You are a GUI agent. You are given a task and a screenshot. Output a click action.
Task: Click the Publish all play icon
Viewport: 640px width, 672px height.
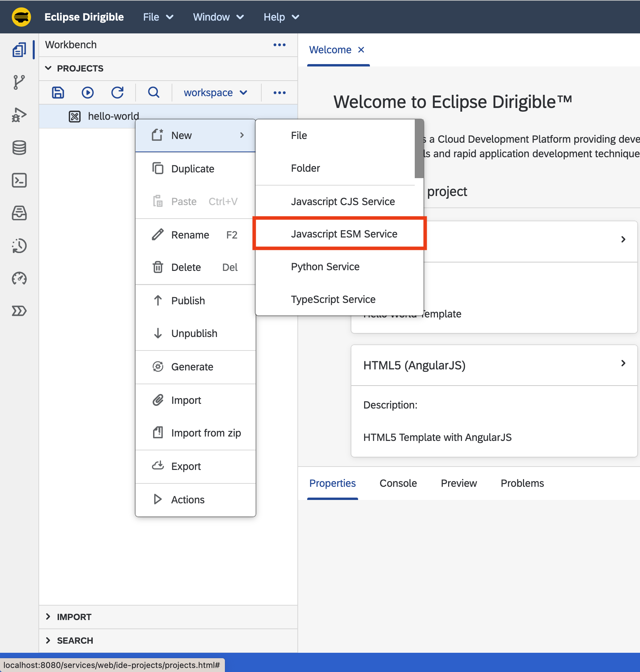point(88,92)
